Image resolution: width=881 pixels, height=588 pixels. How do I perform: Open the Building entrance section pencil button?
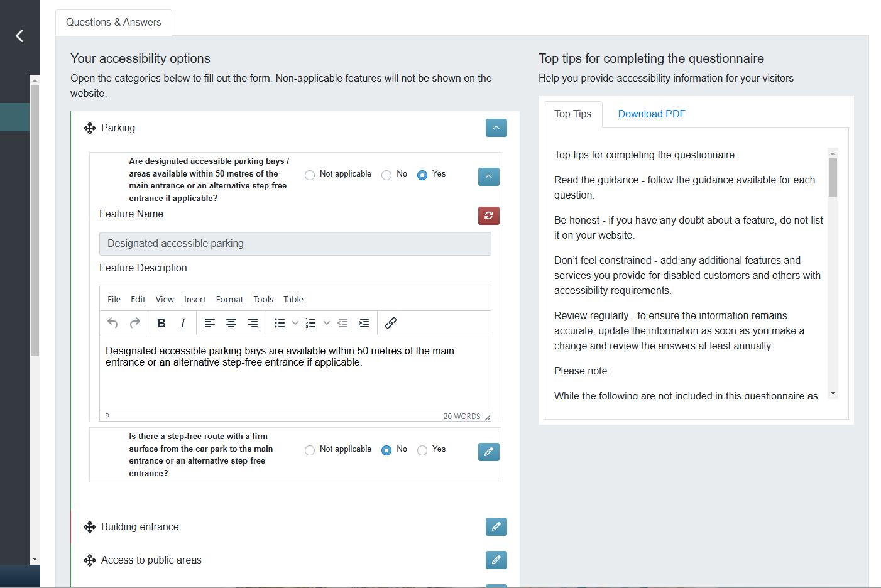tap(496, 527)
